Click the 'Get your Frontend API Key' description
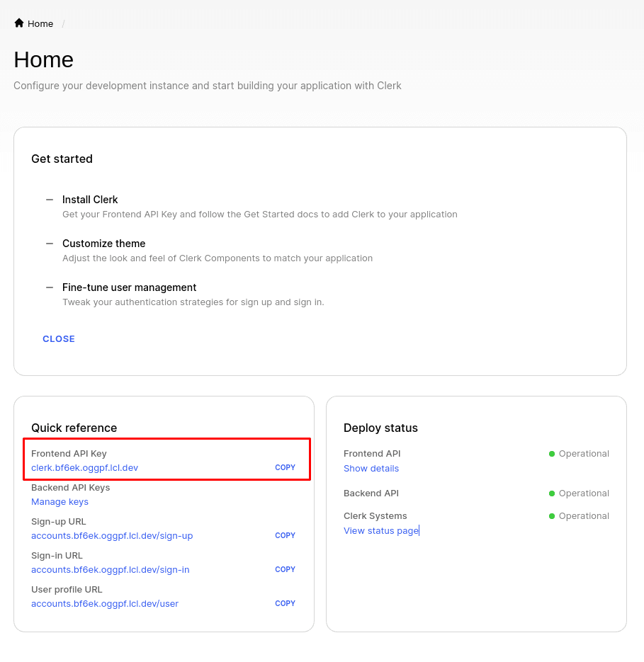 coord(260,215)
